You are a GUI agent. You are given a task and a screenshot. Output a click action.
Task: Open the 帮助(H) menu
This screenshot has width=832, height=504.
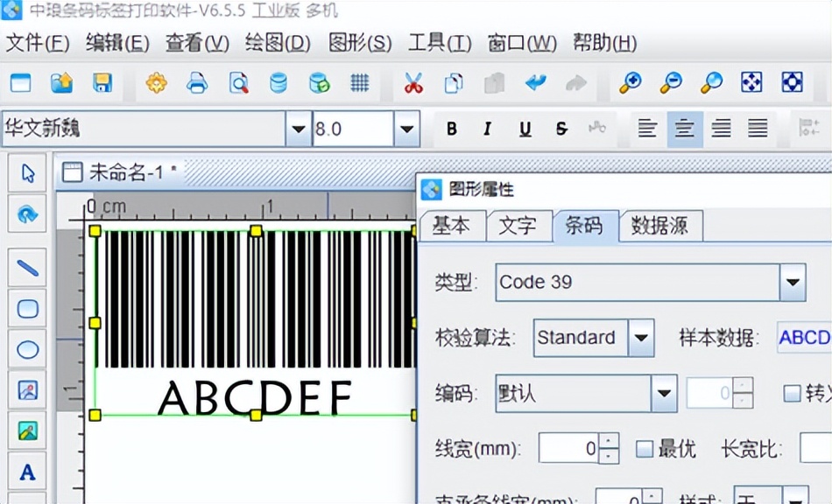coord(604,44)
